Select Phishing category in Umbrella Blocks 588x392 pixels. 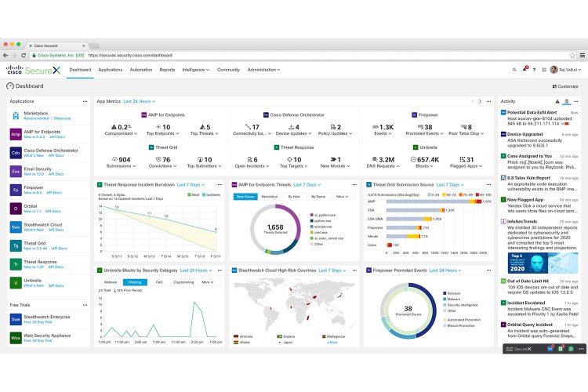[x=135, y=282]
